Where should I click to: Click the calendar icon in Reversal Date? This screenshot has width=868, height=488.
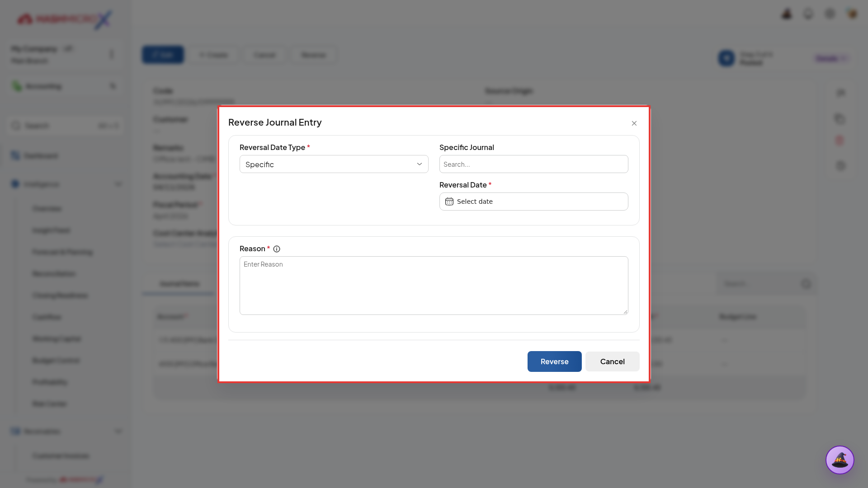point(449,202)
